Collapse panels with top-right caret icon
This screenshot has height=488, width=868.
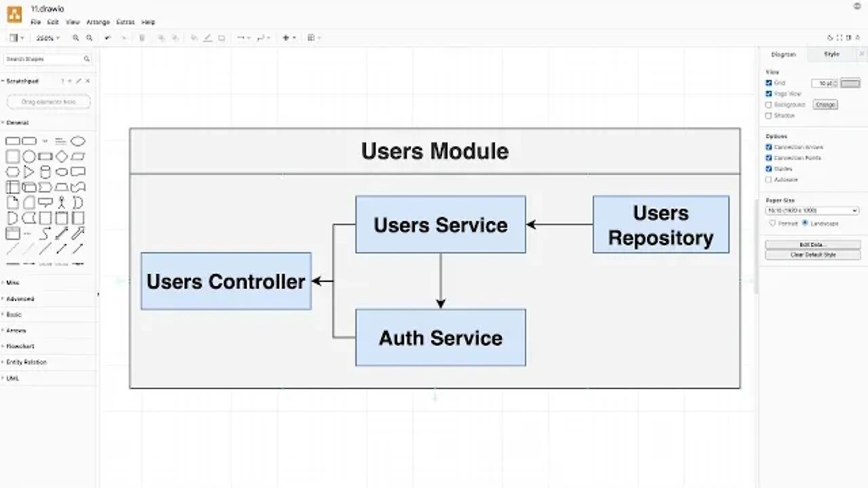pos(857,38)
